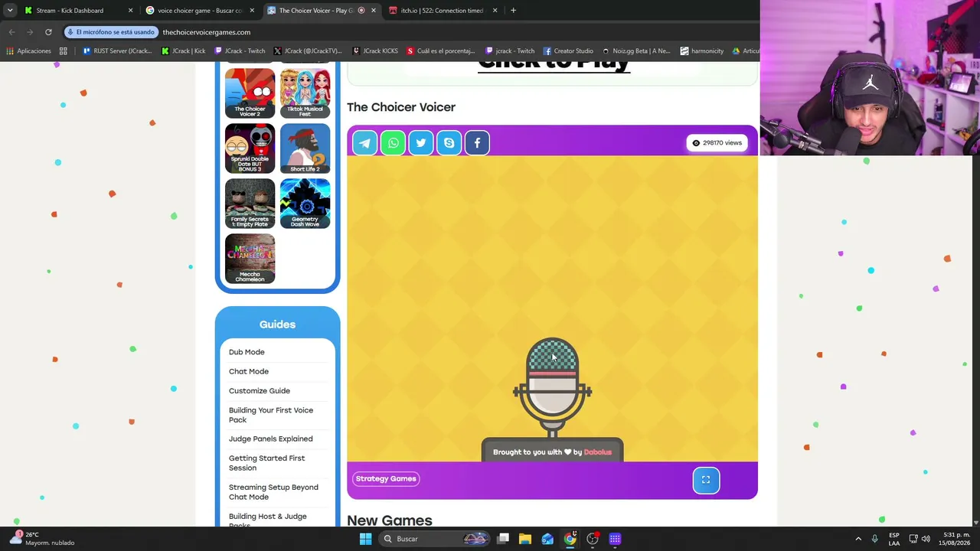Open the Creator Studio bookmark
980x551 pixels.
coord(568,51)
